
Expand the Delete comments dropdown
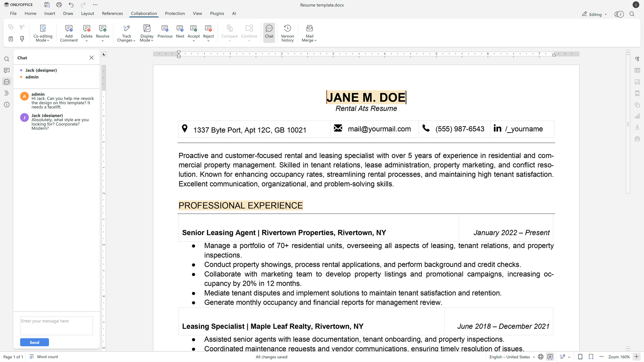tap(87, 41)
